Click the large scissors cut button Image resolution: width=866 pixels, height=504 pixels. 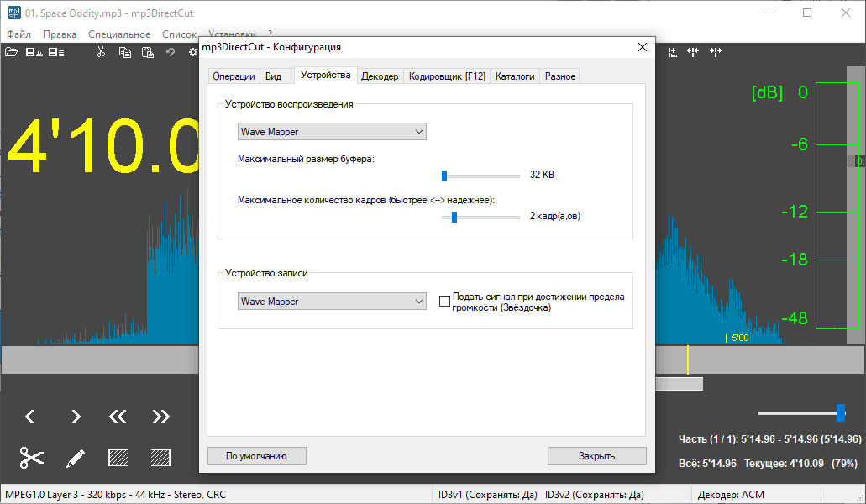point(31,458)
